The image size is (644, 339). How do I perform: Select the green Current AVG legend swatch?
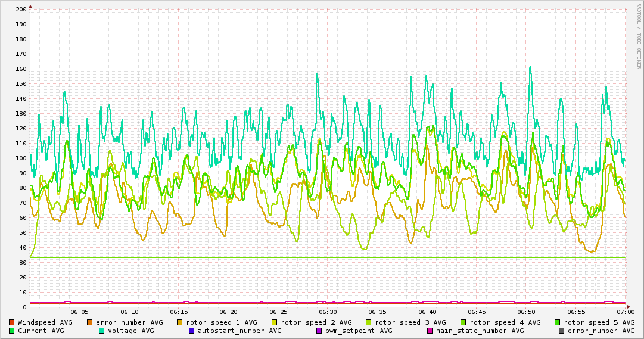pyautogui.click(x=11, y=331)
